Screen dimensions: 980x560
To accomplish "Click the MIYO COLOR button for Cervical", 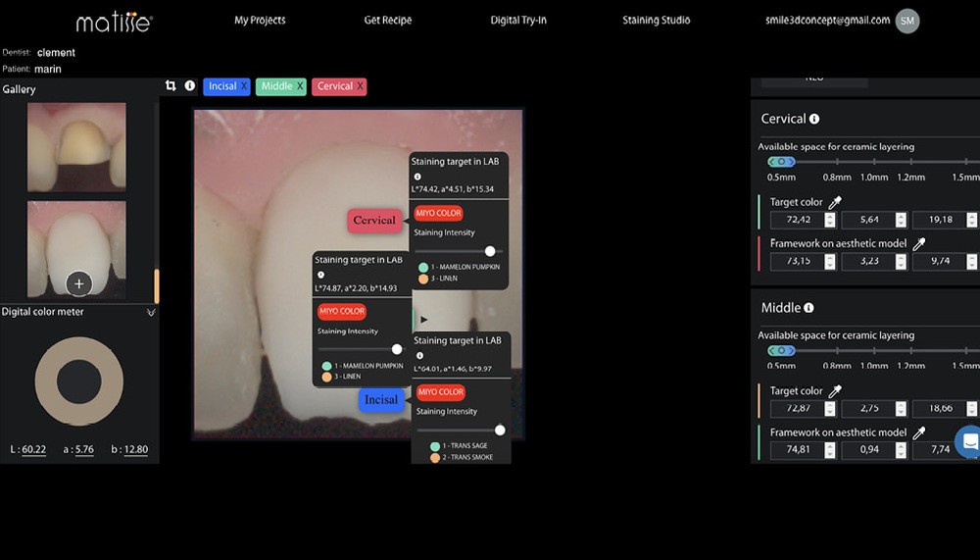I will click(438, 213).
